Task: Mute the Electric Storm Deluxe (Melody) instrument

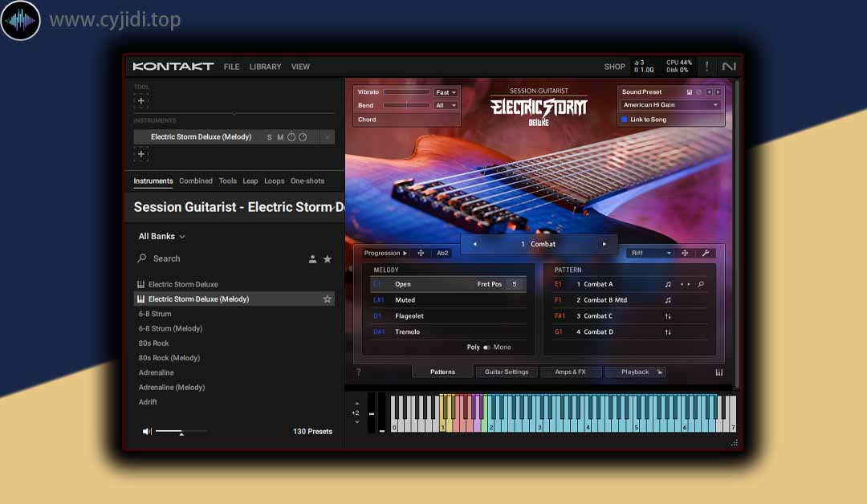Action: click(280, 137)
